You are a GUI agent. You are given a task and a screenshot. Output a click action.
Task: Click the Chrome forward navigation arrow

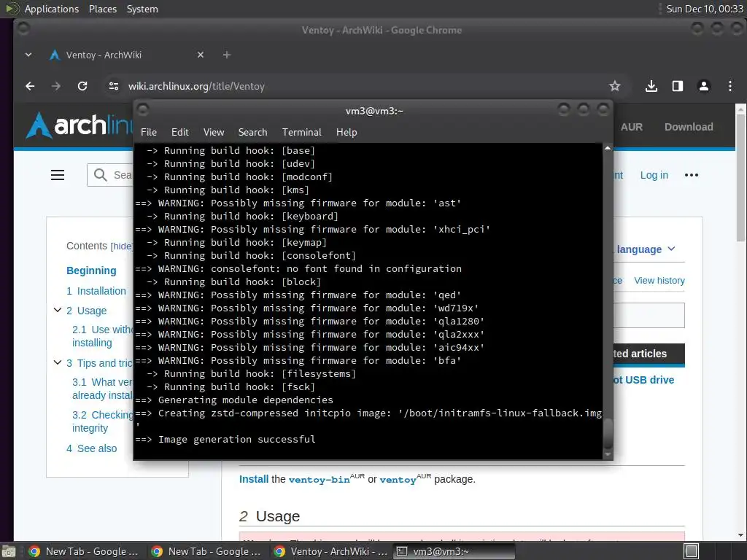[56, 86]
